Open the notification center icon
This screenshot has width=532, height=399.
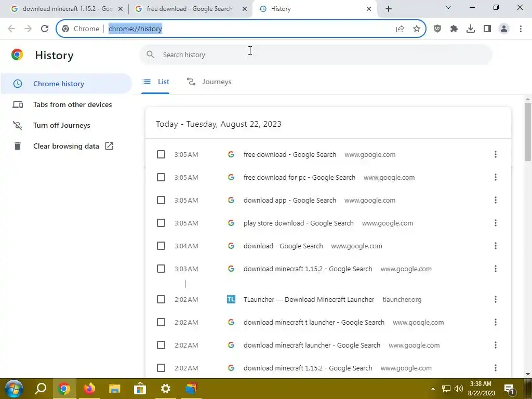pos(509,389)
